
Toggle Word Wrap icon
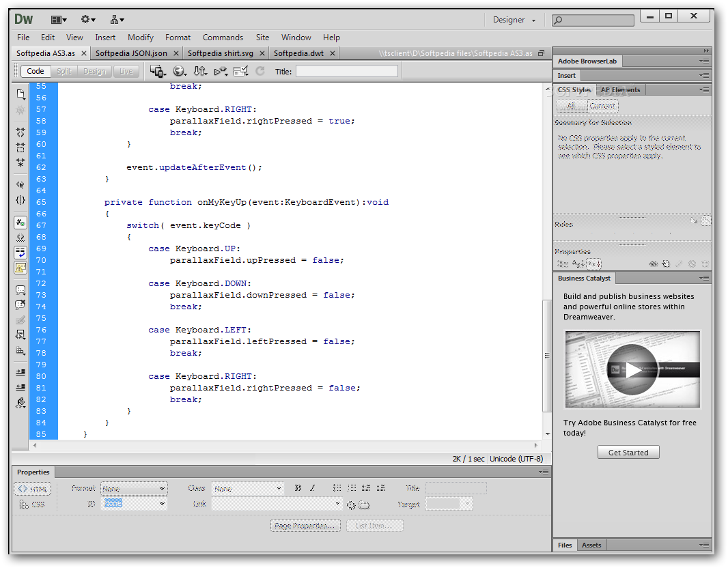(x=20, y=253)
